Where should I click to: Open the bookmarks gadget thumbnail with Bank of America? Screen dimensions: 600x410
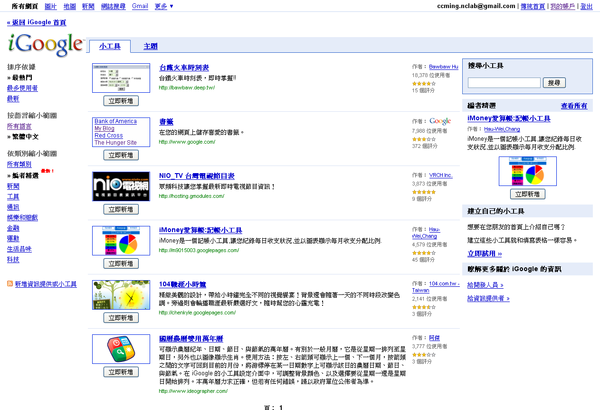pyautogui.click(x=121, y=132)
